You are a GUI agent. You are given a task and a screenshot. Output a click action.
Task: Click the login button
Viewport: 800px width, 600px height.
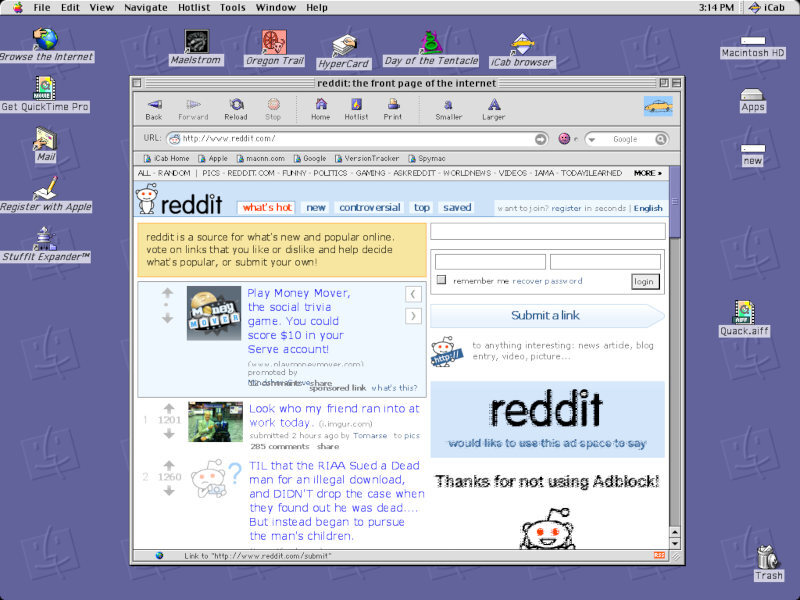(x=644, y=281)
